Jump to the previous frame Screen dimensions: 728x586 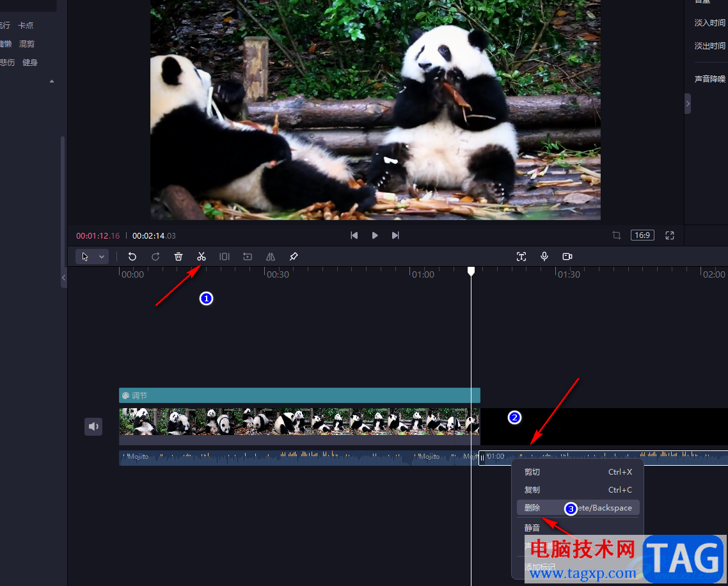click(x=354, y=235)
